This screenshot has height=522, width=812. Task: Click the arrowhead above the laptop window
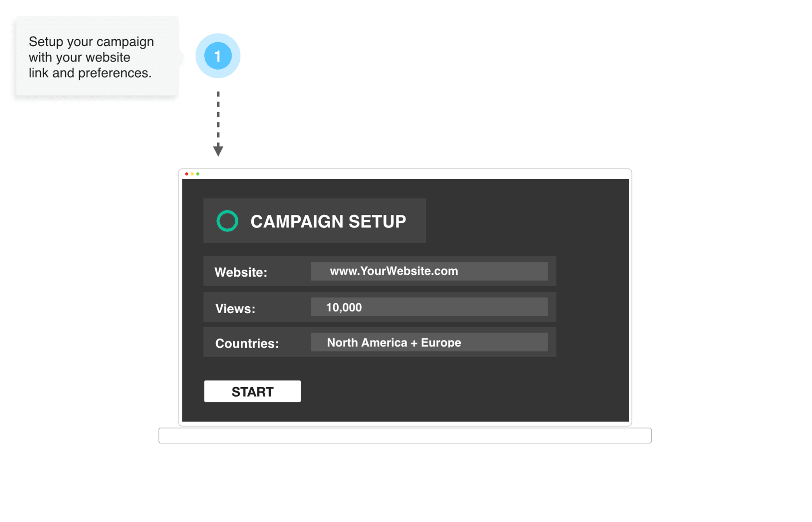tap(218, 151)
